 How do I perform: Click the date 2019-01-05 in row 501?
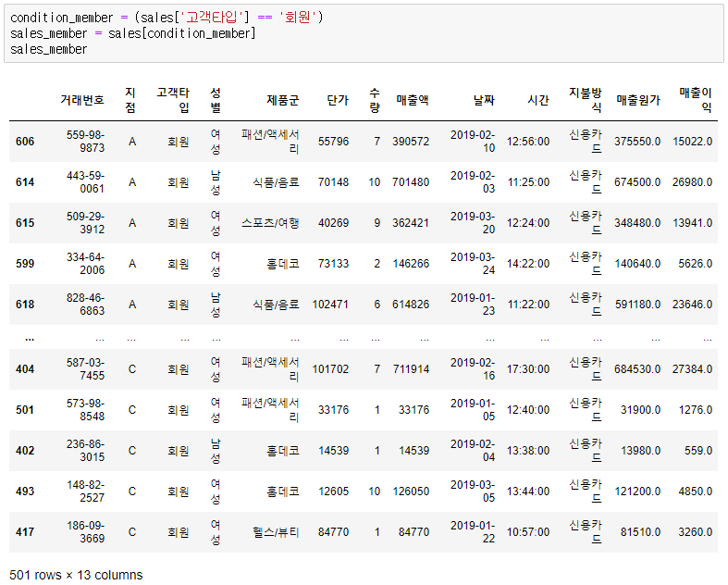(473, 410)
